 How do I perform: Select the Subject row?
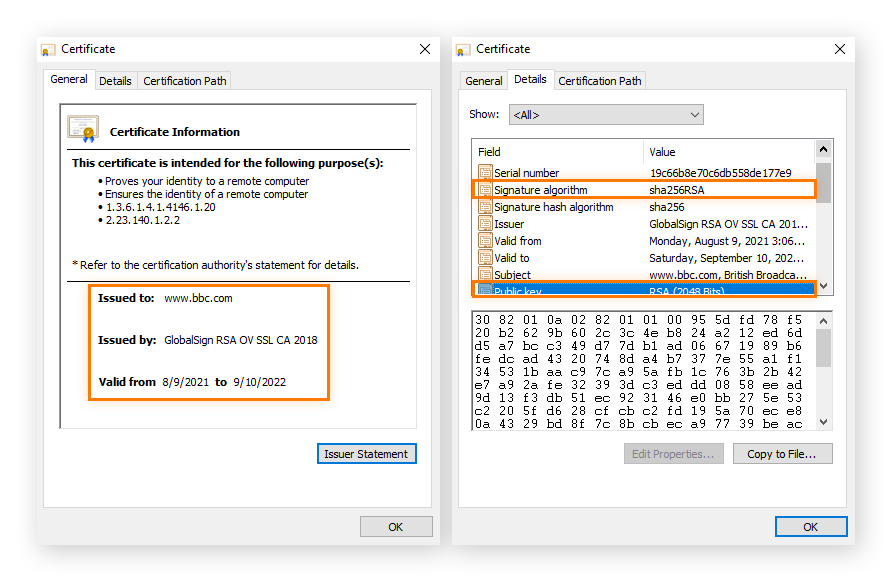644,275
